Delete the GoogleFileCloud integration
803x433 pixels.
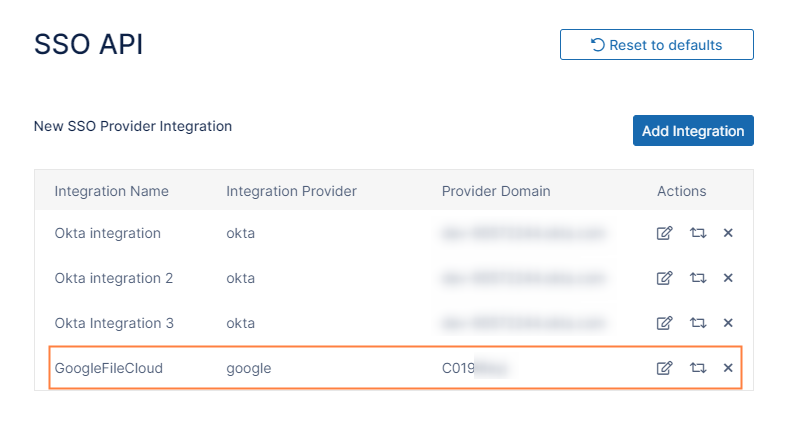pyautogui.click(x=728, y=368)
